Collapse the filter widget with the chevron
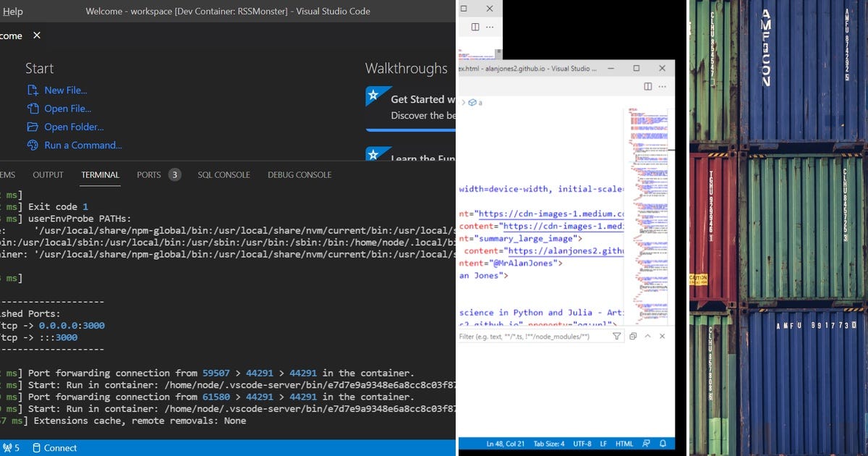 648,336
